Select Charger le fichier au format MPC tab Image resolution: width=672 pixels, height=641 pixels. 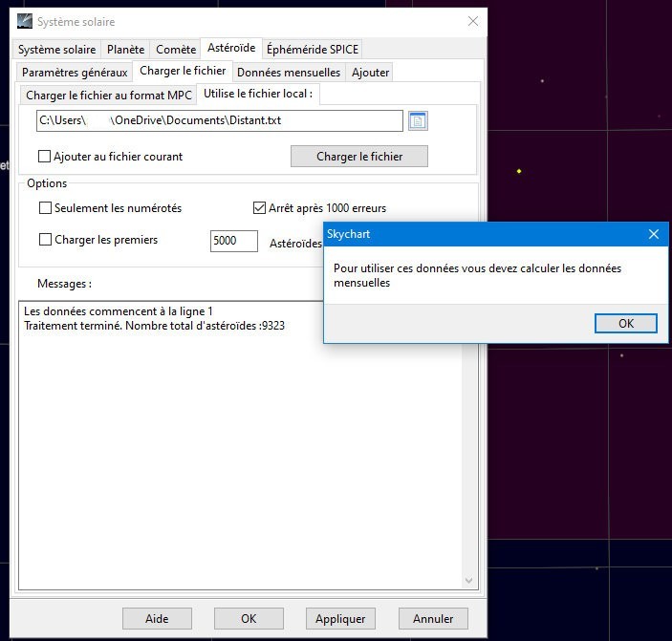tap(109, 96)
